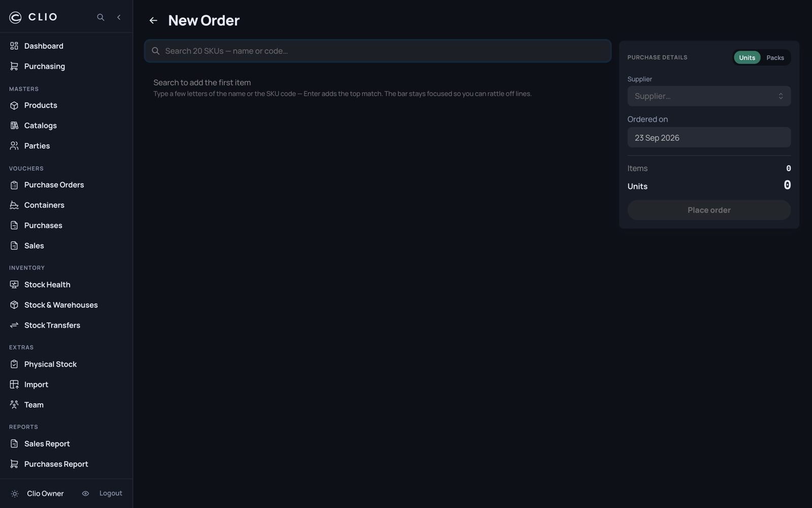Click the Import table icon
This screenshot has width=812, height=508.
pos(14,385)
